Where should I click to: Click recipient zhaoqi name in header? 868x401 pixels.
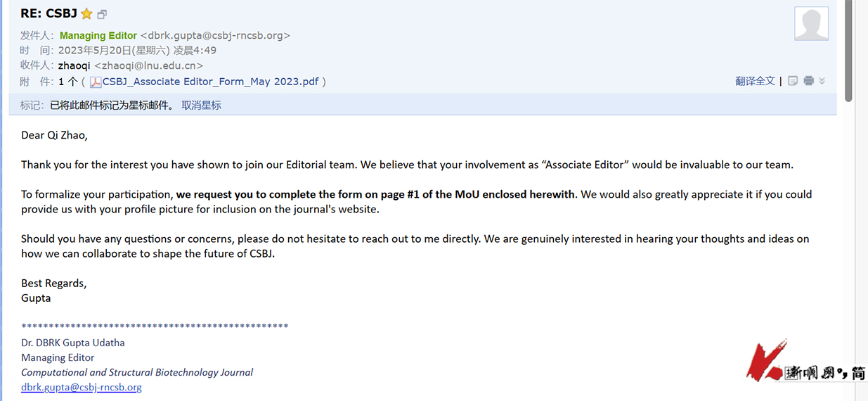(74, 65)
